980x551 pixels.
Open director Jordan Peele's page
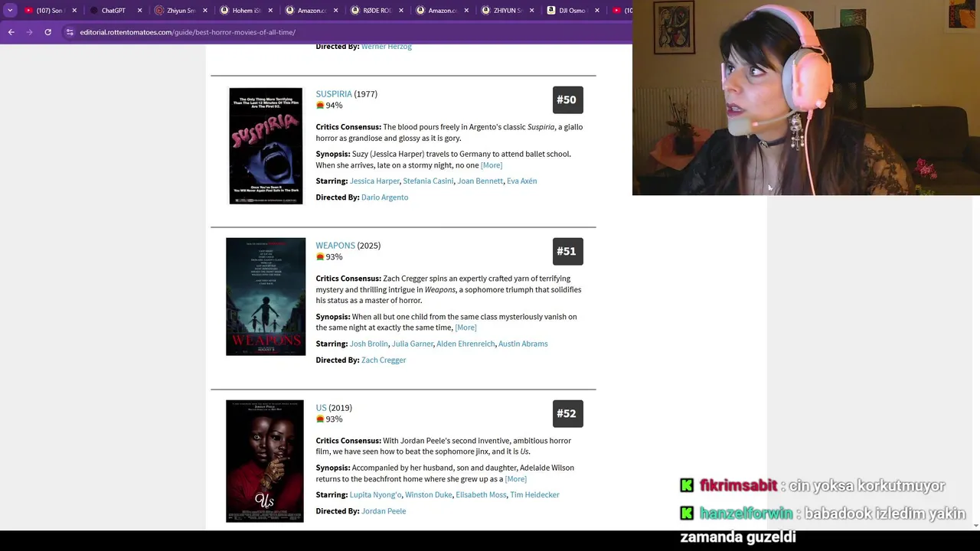coord(384,511)
